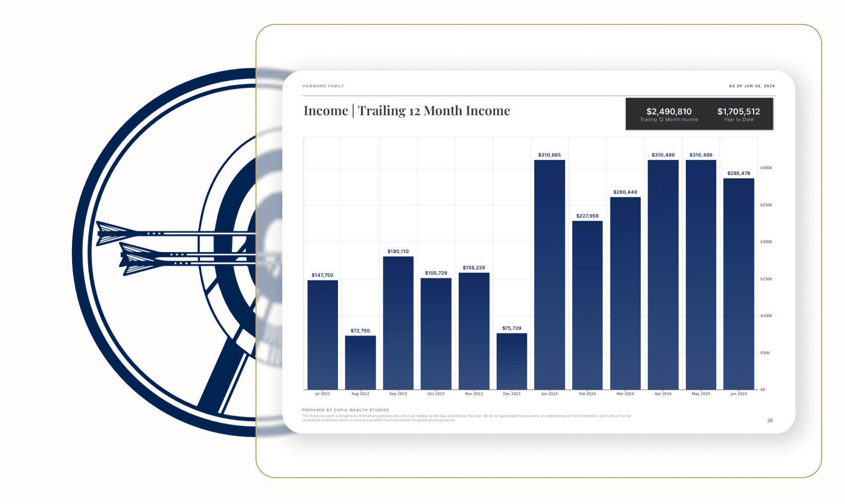Image resolution: width=845 pixels, height=504 pixels.
Task: Click the $1,705,512 year to date total
Action: (739, 111)
